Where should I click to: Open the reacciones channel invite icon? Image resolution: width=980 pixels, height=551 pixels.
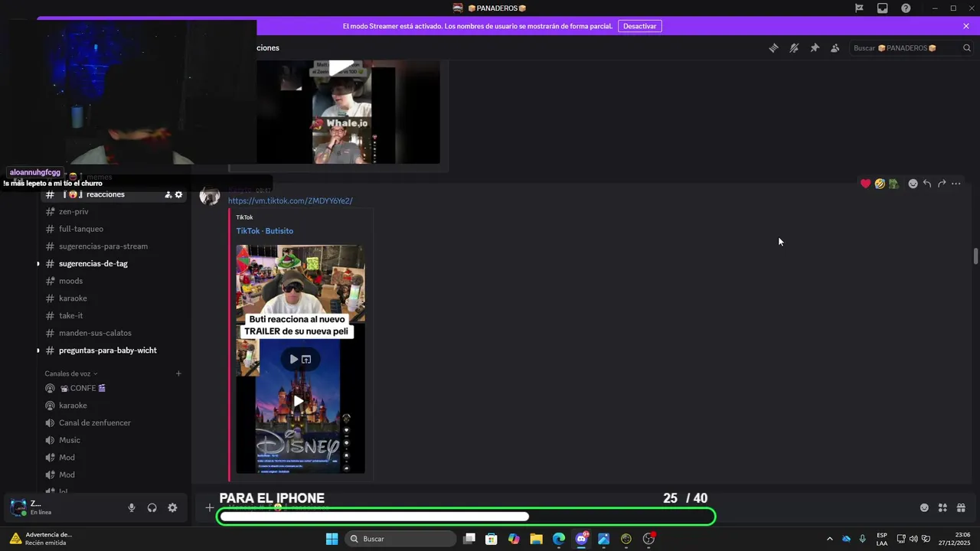[x=168, y=194]
